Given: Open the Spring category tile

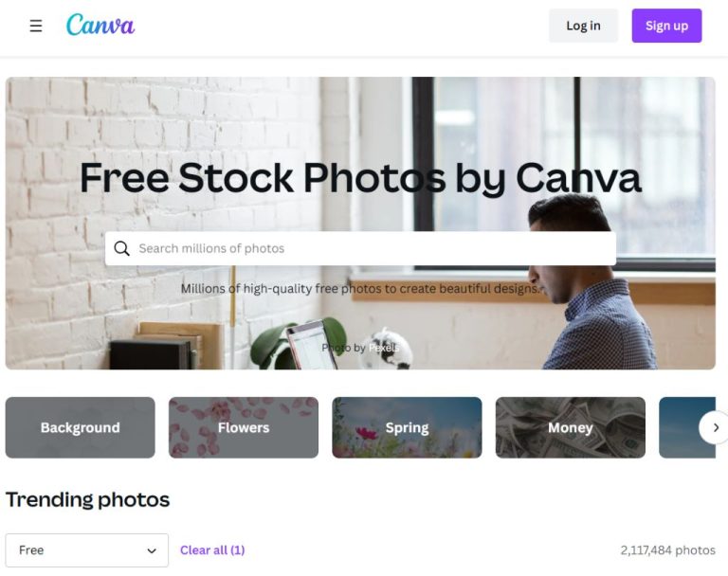Looking at the screenshot, I should (408, 427).
